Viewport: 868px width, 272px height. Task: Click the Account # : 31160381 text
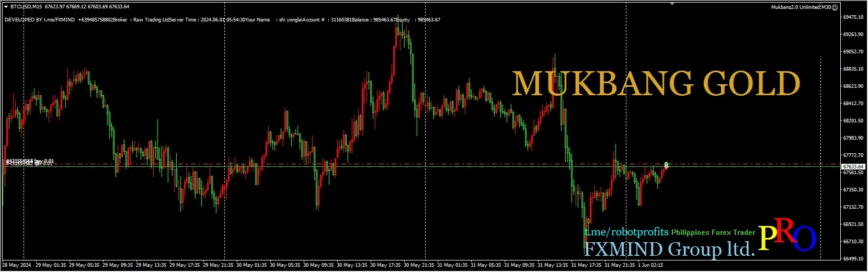(x=327, y=20)
